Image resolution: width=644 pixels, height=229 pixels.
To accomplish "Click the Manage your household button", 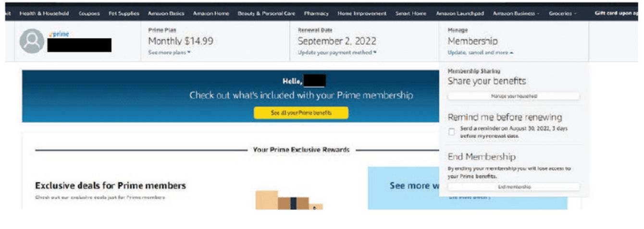I will pyautogui.click(x=514, y=96).
